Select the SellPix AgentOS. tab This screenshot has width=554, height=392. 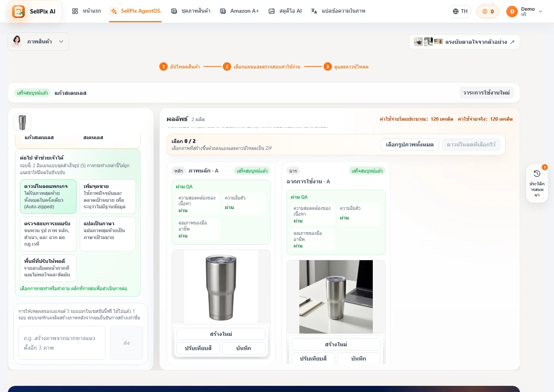click(x=135, y=11)
